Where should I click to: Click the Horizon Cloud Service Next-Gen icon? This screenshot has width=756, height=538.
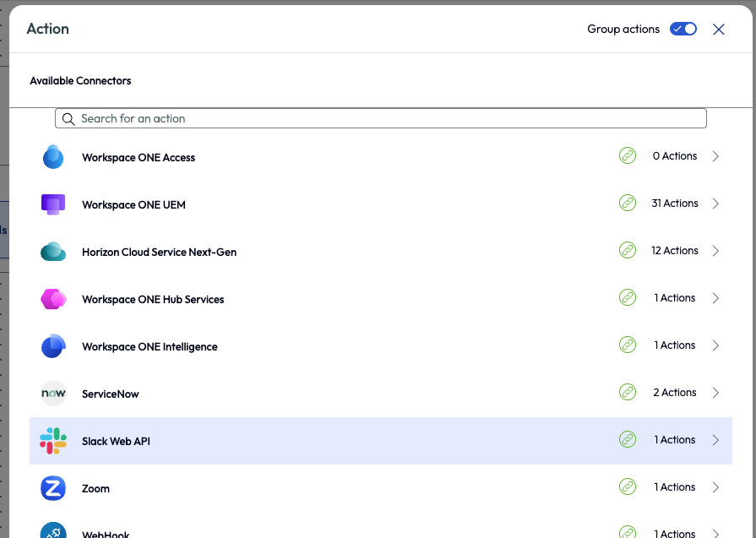pyautogui.click(x=53, y=252)
